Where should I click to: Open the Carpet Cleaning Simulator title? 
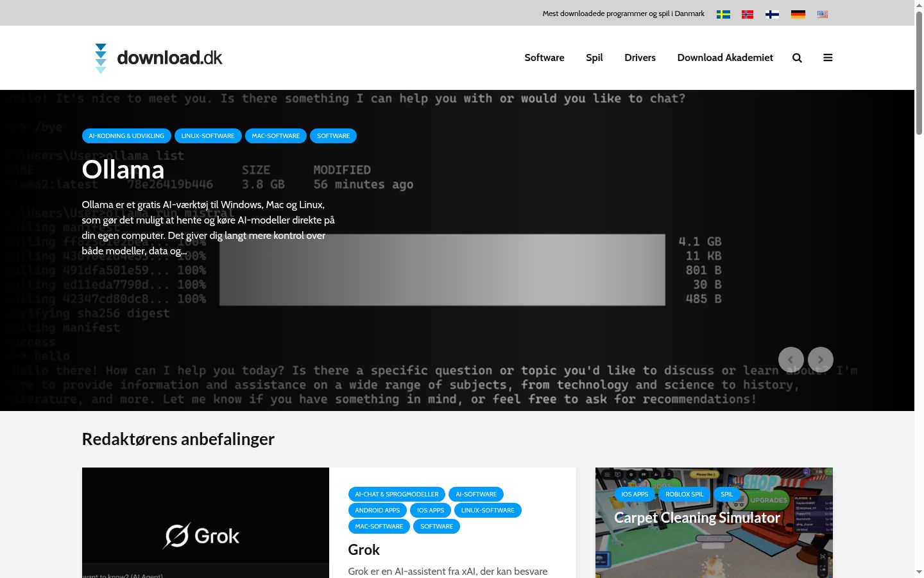[x=697, y=518]
